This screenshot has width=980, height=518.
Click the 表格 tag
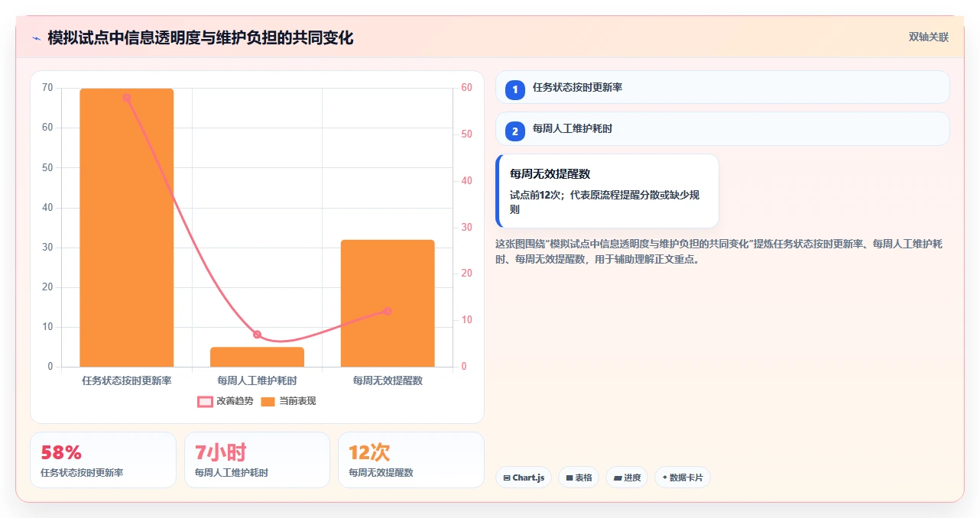(579, 478)
